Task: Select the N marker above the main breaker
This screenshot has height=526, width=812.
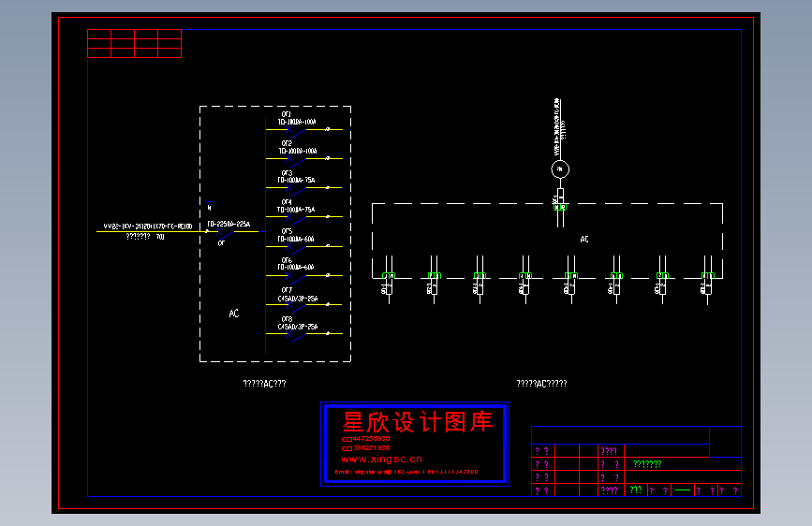Action: click(x=209, y=206)
